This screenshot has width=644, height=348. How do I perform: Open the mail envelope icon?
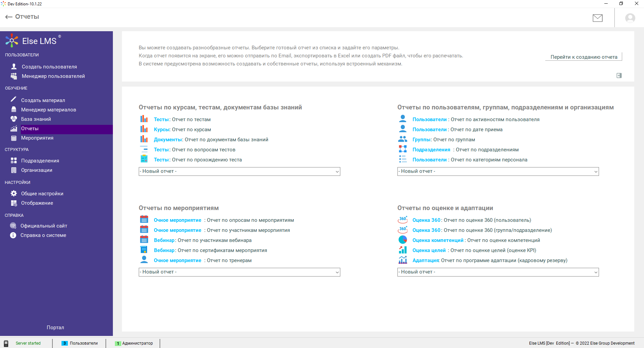click(x=597, y=18)
